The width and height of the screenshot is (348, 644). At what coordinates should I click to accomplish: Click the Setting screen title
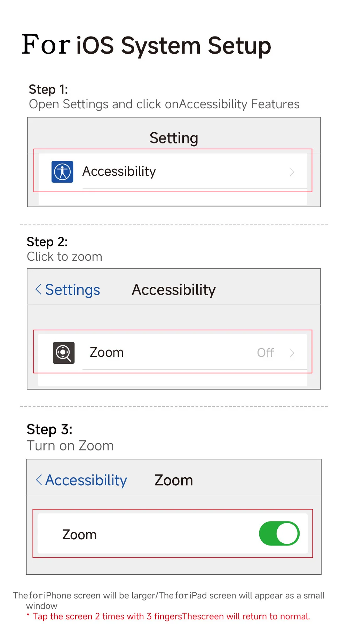point(174,138)
